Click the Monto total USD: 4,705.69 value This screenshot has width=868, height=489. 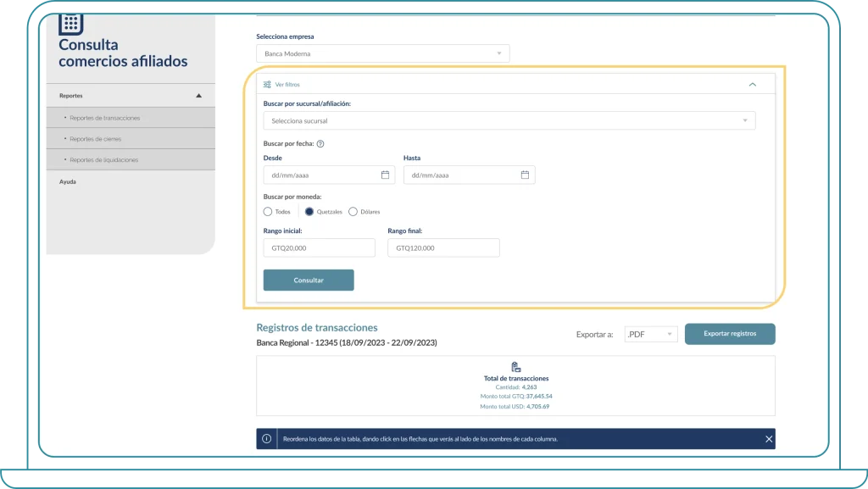pyautogui.click(x=515, y=407)
